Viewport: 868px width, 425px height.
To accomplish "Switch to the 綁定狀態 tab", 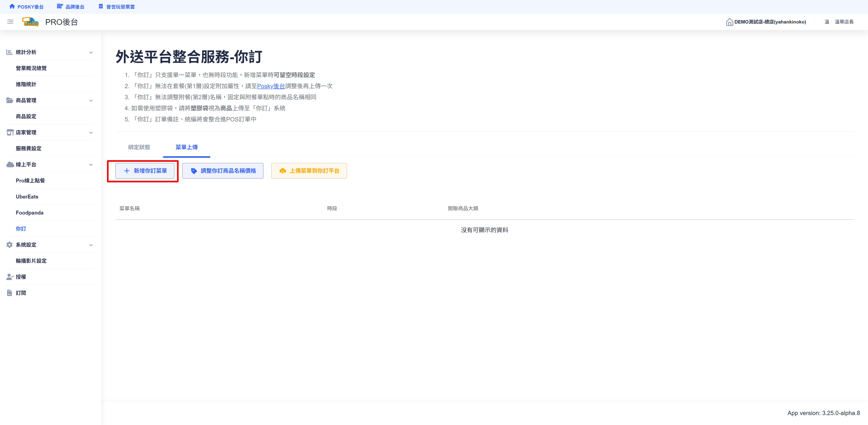I will [x=139, y=147].
